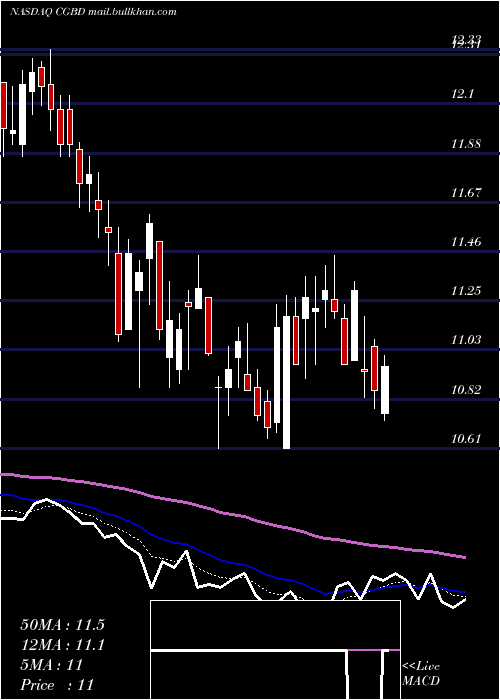This screenshot has height=700, width=500.
Task: Click the 10.61 price axis label
Action: (x=466, y=439)
